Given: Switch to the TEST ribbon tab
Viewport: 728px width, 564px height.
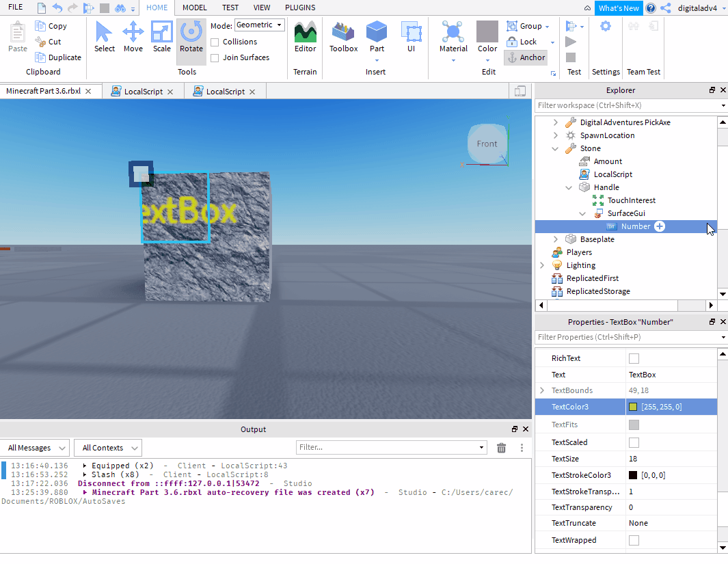Looking at the screenshot, I should pos(230,8).
